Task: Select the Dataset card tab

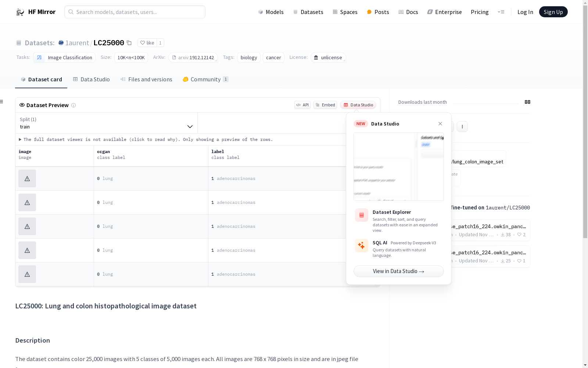Action: tap(41, 79)
